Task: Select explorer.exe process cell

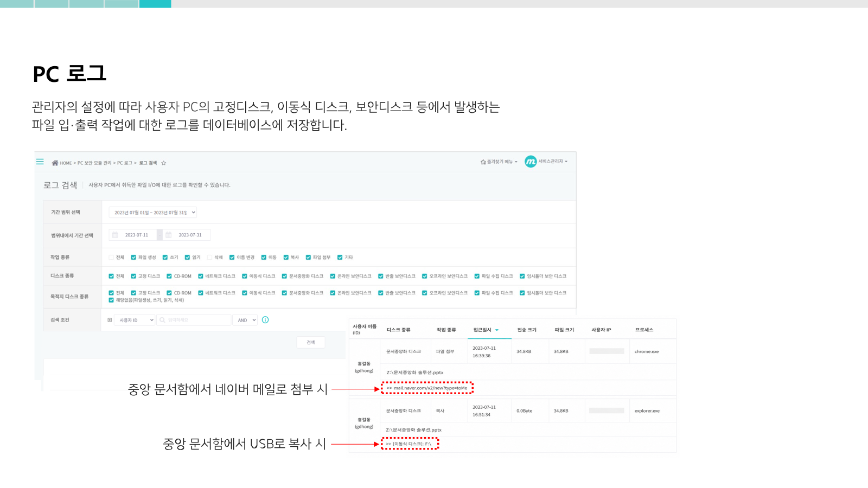Action: (647, 411)
